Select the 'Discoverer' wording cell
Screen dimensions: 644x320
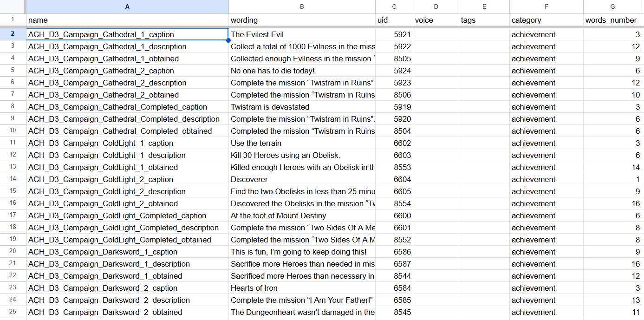(302, 179)
